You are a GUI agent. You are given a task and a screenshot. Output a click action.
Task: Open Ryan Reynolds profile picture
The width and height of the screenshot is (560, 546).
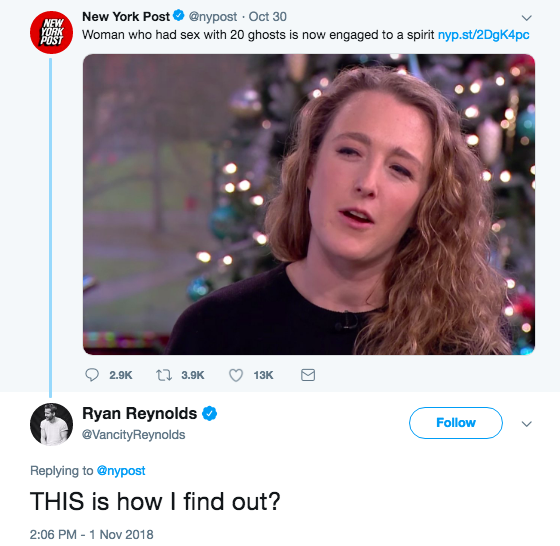pos(51,424)
